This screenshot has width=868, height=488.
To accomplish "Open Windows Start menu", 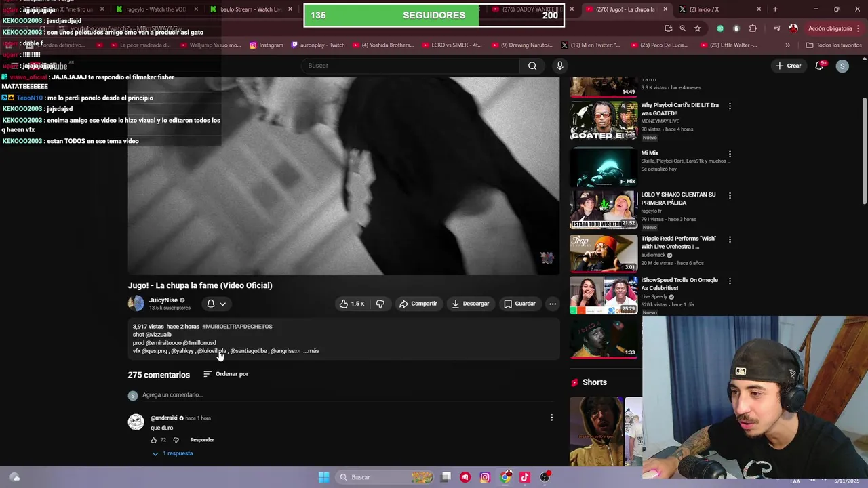I will click(x=324, y=477).
